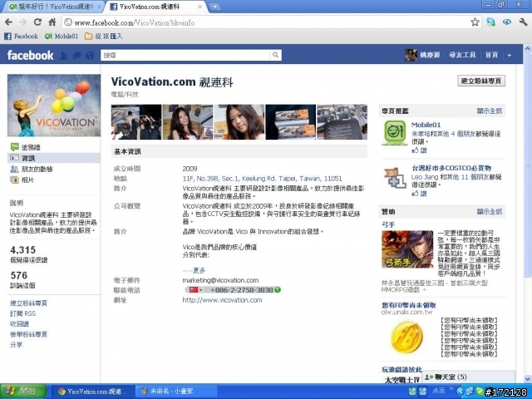Click the COSTCO page icon
Image resolution: width=532 pixels, height=399 pixels.
(395, 178)
